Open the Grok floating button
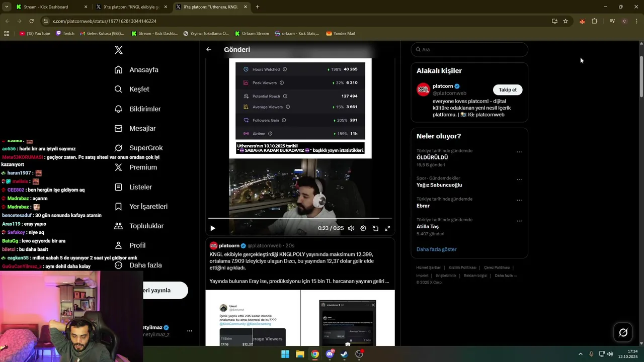The width and height of the screenshot is (644, 362). (623, 332)
